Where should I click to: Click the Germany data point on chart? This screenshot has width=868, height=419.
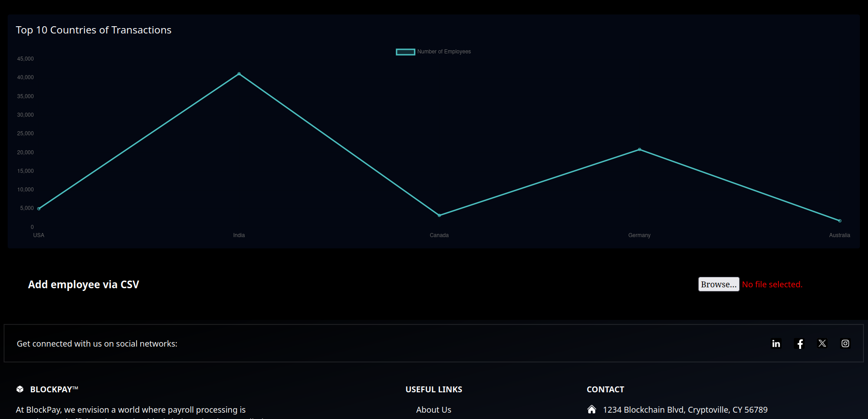tap(639, 149)
